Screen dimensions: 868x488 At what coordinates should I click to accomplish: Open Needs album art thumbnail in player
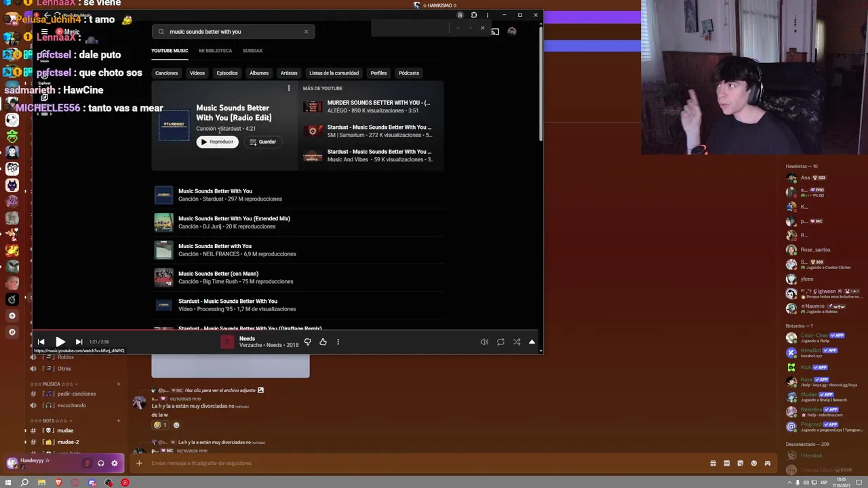pos(227,342)
